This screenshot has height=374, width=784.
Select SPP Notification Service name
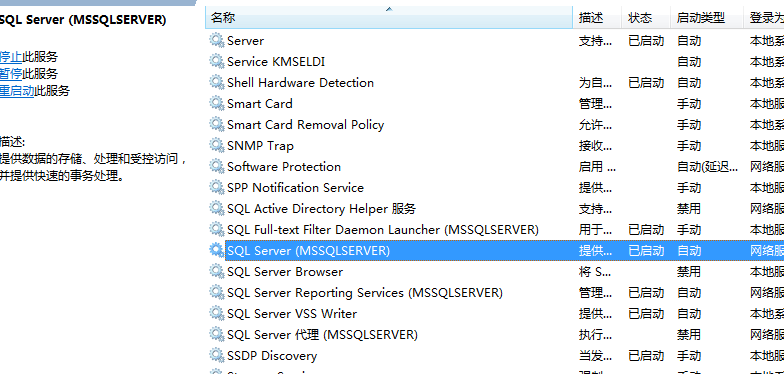click(x=296, y=188)
